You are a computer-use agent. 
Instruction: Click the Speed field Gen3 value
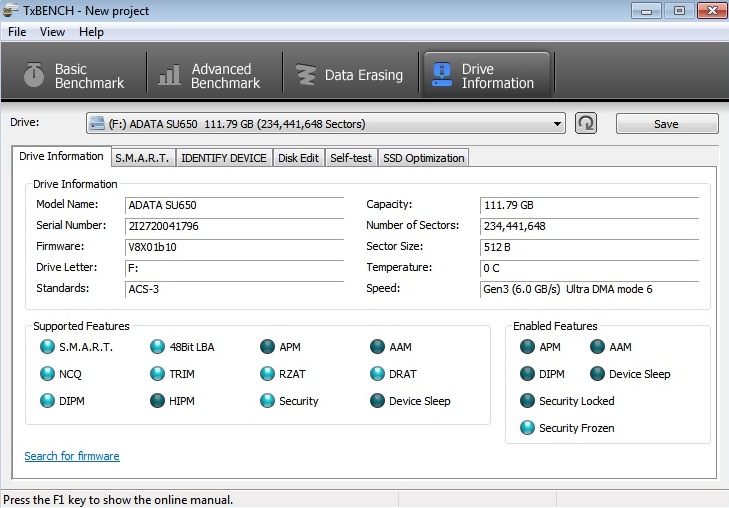(x=590, y=289)
